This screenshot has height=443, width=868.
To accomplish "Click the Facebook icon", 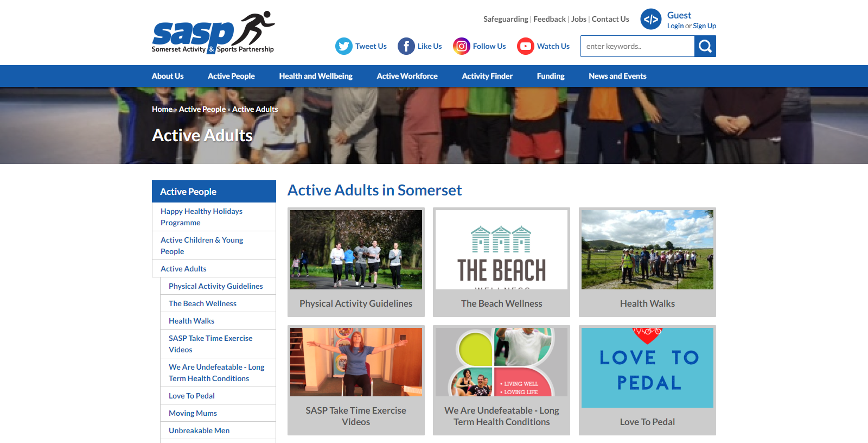I will click(x=406, y=46).
